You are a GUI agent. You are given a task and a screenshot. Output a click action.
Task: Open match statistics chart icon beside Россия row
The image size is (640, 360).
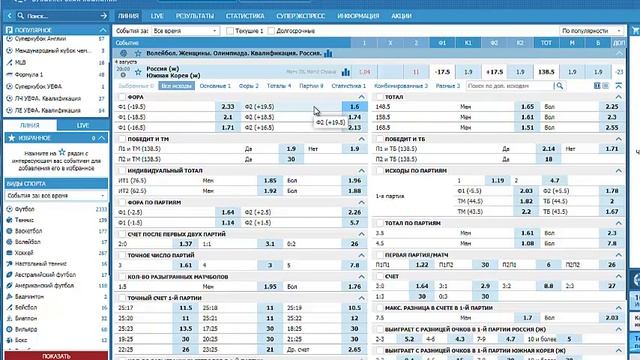point(346,72)
